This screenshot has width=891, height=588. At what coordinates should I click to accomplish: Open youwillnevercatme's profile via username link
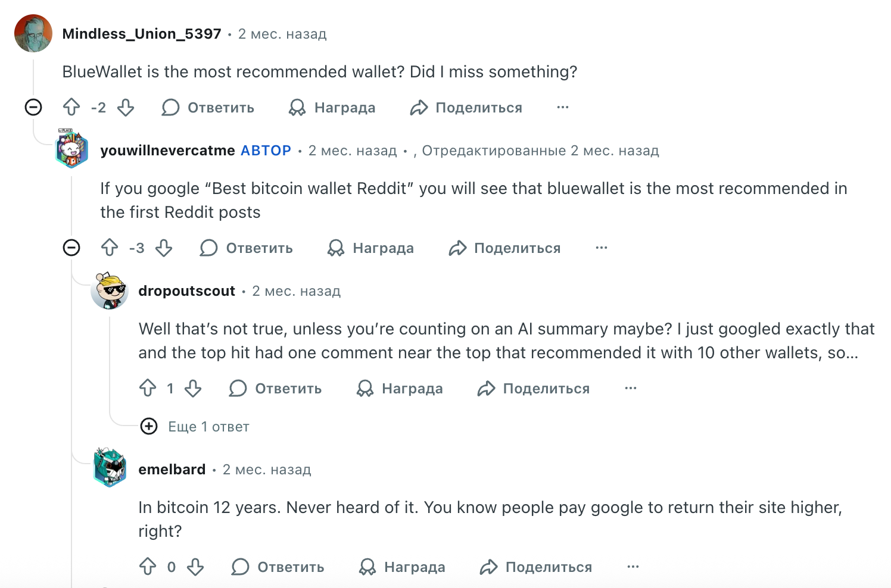coord(167,151)
